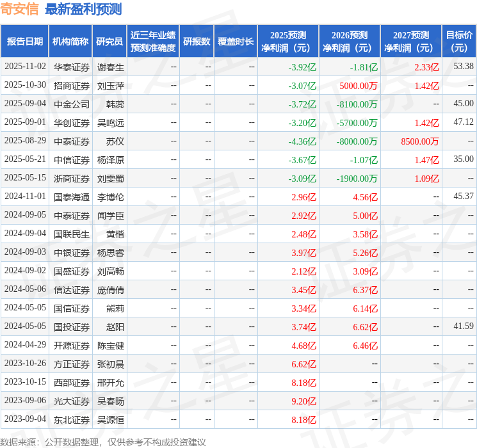The image size is (477, 448).
Task: Select the 2025-09-04 report date cell
Action: click(25, 104)
